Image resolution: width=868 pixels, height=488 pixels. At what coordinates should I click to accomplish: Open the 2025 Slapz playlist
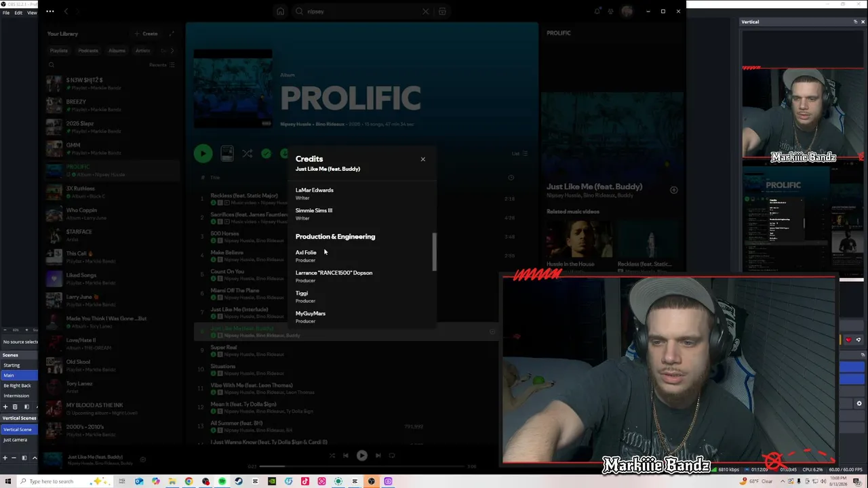112,127
